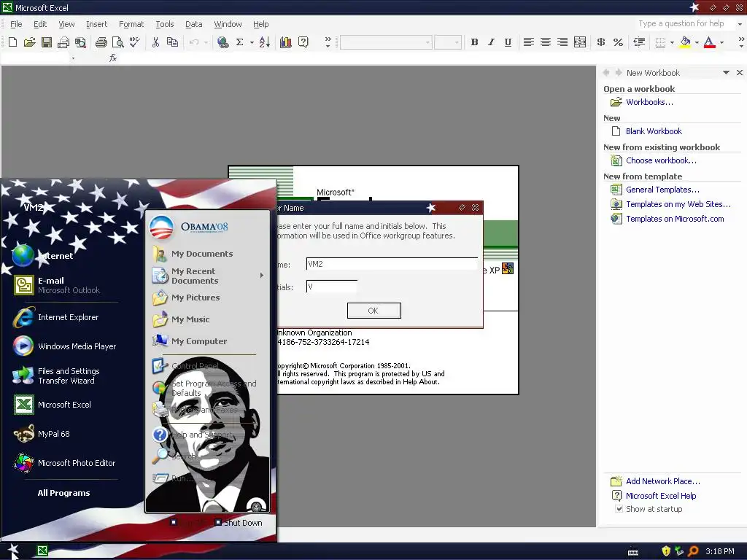
Task: Open the Borders dropdown arrow
Action: tap(672, 42)
